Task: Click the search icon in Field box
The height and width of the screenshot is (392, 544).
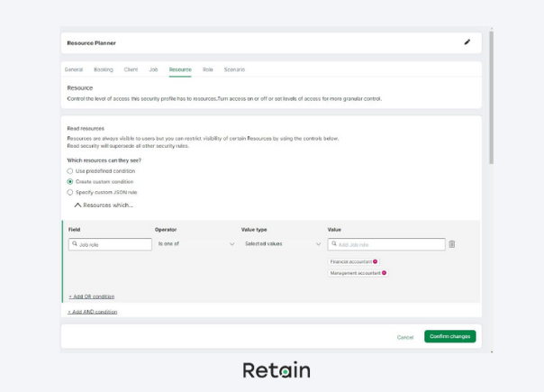Action: pyautogui.click(x=74, y=244)
